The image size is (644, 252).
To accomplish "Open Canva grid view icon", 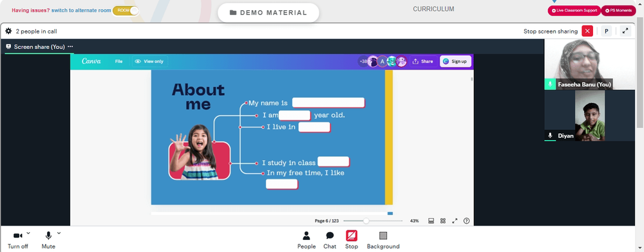I will click(443, 221).
